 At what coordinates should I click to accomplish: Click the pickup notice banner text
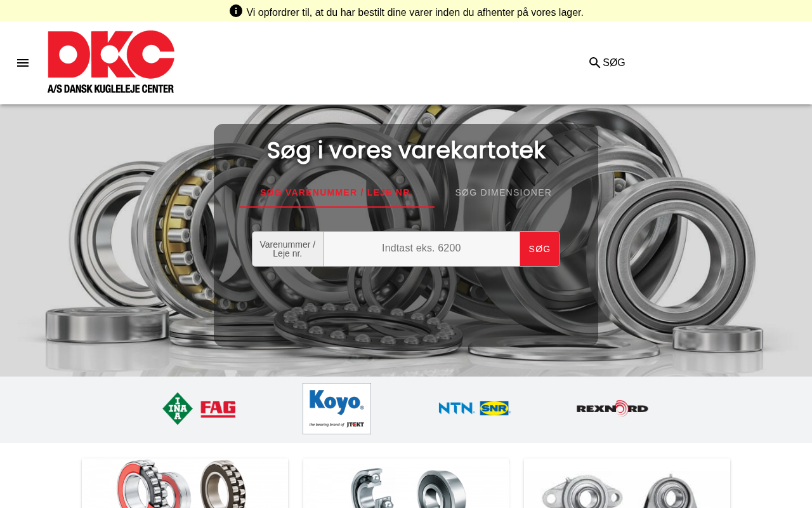pos(415,12)
